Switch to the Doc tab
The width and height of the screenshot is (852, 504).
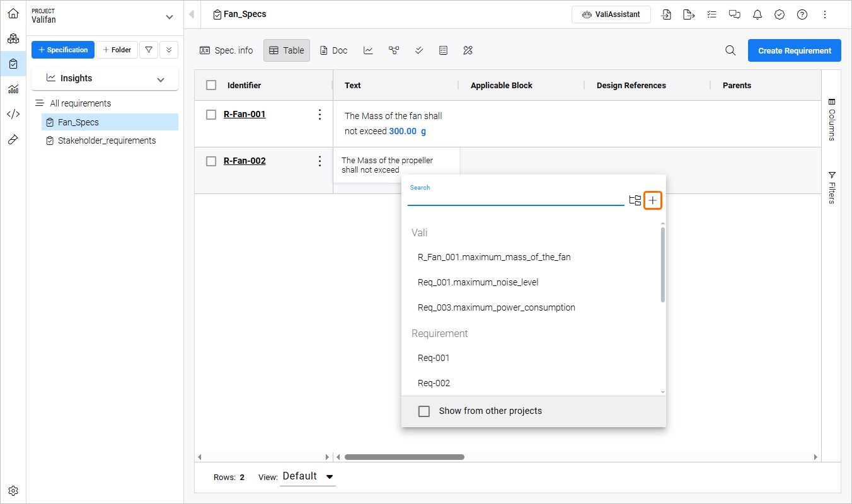click(x=333, y=50)
